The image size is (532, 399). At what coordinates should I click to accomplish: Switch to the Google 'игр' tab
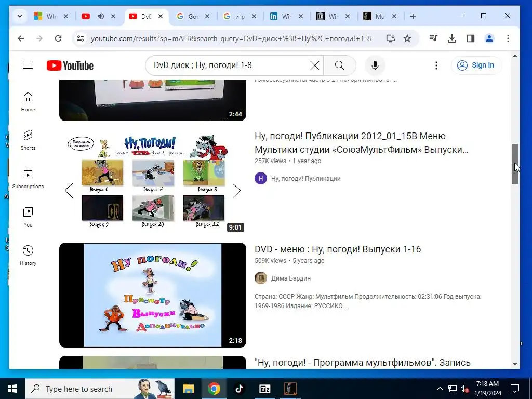click(235, 16)
